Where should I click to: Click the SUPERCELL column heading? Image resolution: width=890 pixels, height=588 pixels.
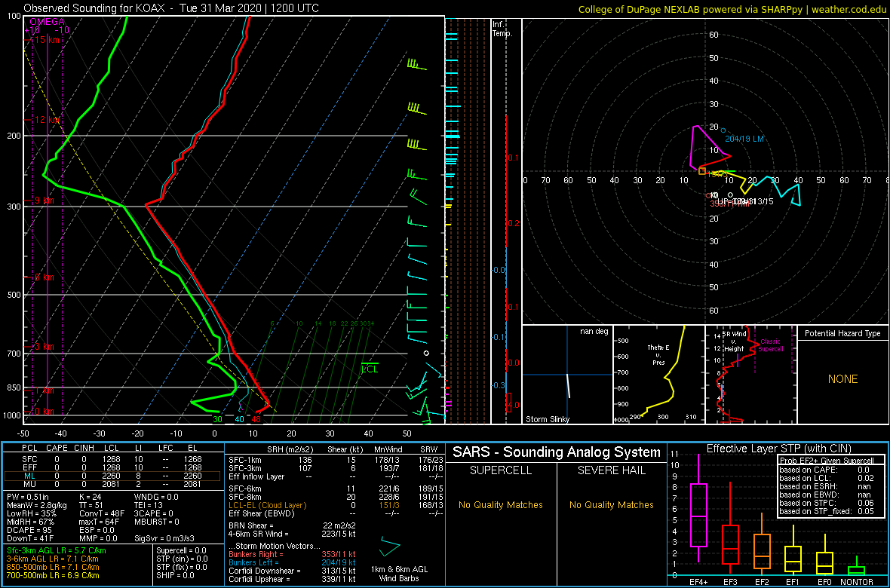tap(502, 471)
